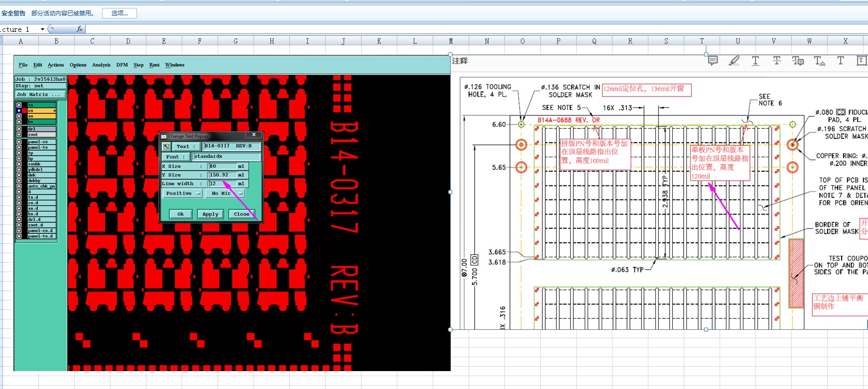Select the ss layer name row
The image size is (868, 389).
pyautogui.click(x=41, y=116)
